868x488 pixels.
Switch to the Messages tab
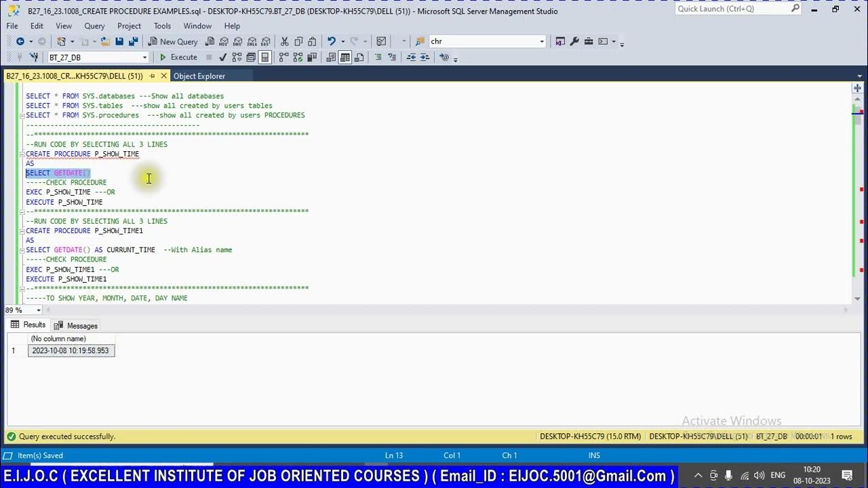pyautogui.click(x=76, y=325)
